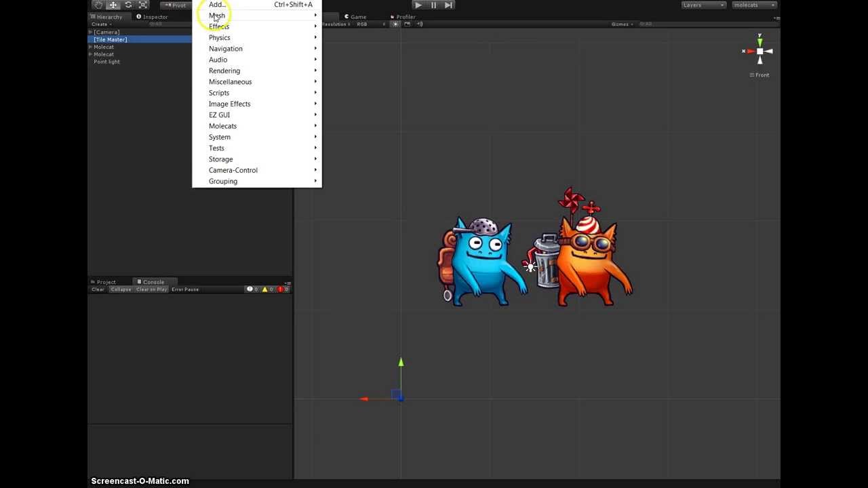The height and width of the screenshot is (488, 868).
Task: Open the Mesh submenu
Action: tap(256, 15)
